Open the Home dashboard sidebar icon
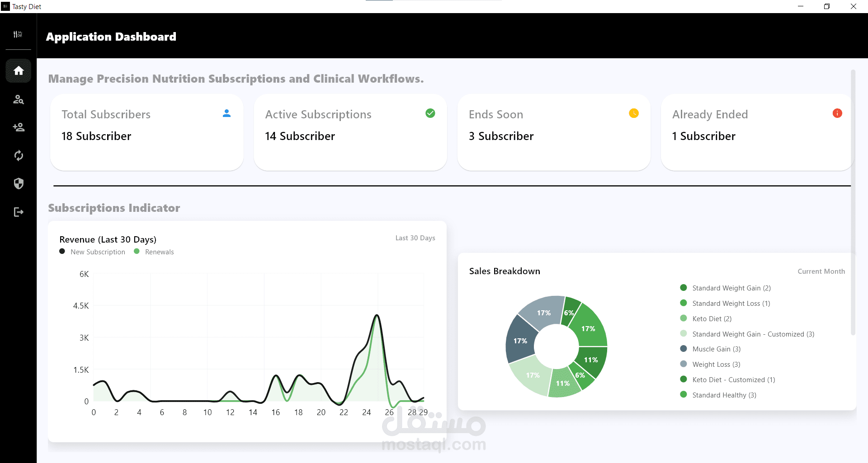Viewport: 868px width, 463px height. tap(19, 70)
